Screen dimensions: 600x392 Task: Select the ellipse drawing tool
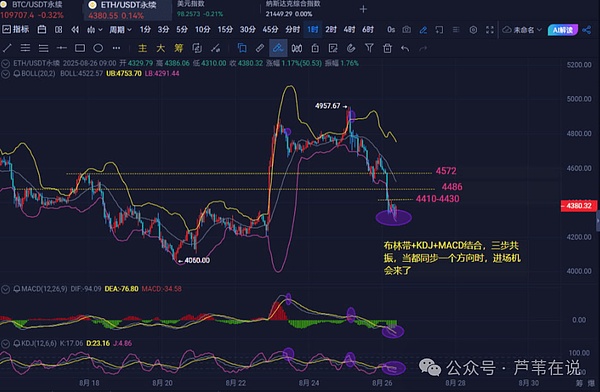click(x=98, y=48)
